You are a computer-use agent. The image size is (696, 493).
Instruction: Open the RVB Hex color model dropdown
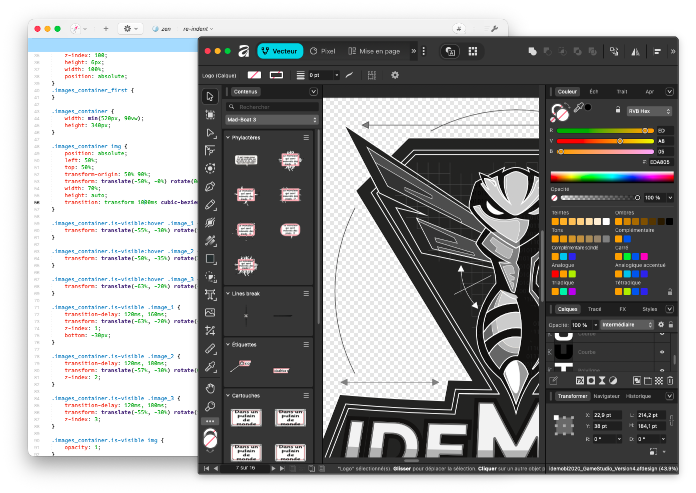coord(649,111)
